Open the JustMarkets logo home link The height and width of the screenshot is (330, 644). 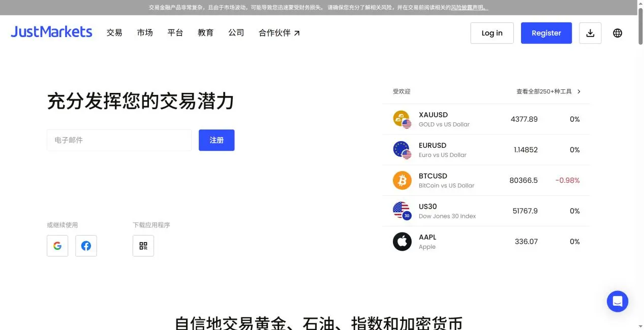tap(51, 32)
